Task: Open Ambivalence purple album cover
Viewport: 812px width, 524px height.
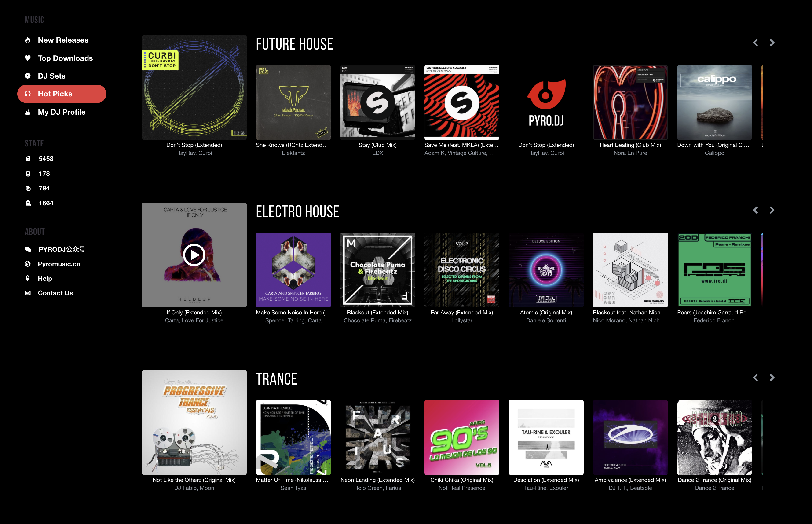Action: [630, 437]
